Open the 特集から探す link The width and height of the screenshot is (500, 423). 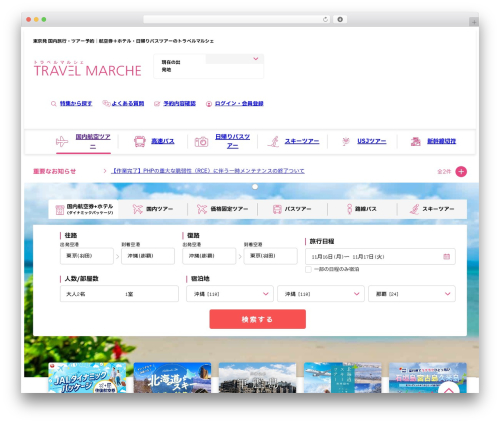pos(76,103)
